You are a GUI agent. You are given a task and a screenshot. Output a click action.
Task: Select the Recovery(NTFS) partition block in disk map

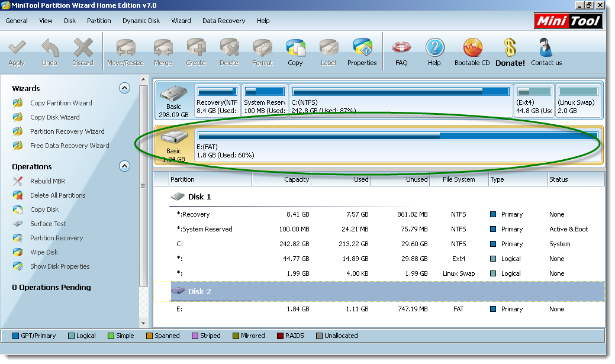tap(217, 101)
